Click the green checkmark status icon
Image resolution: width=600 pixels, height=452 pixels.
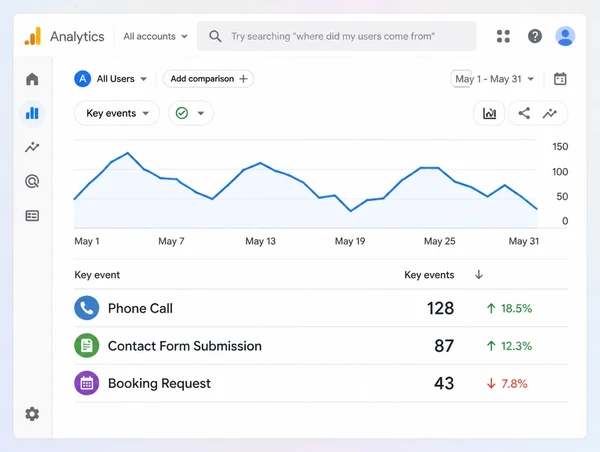point(182,113)
